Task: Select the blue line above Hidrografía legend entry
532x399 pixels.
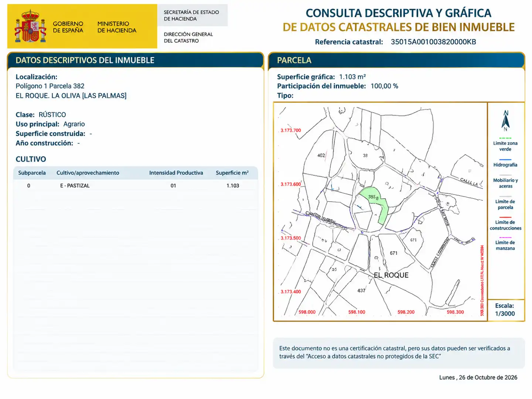Action: (505, 160)
